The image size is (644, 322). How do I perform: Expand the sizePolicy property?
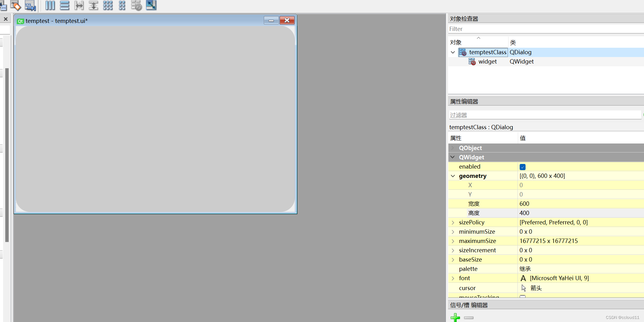coord(453,223)
